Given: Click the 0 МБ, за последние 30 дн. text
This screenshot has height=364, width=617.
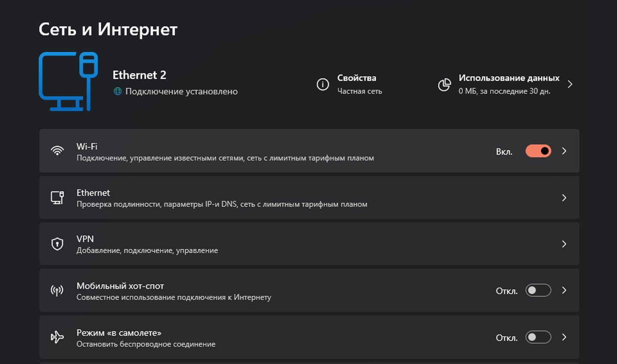Looking at the screenshot, I should tap(504, 91).
